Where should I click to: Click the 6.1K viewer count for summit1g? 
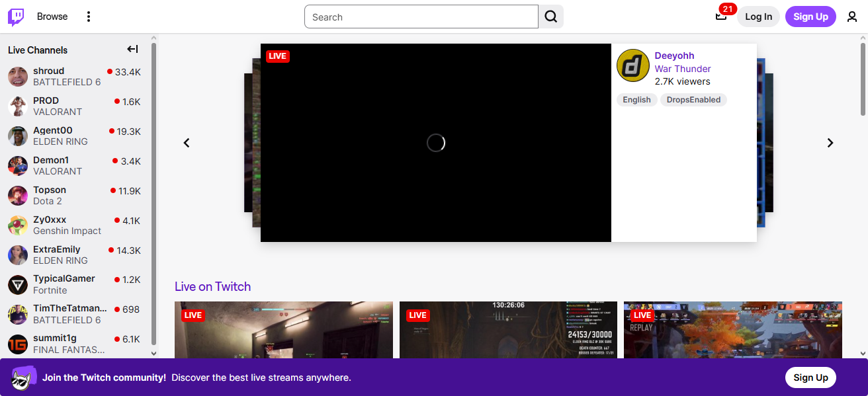[x=131, y=339]
